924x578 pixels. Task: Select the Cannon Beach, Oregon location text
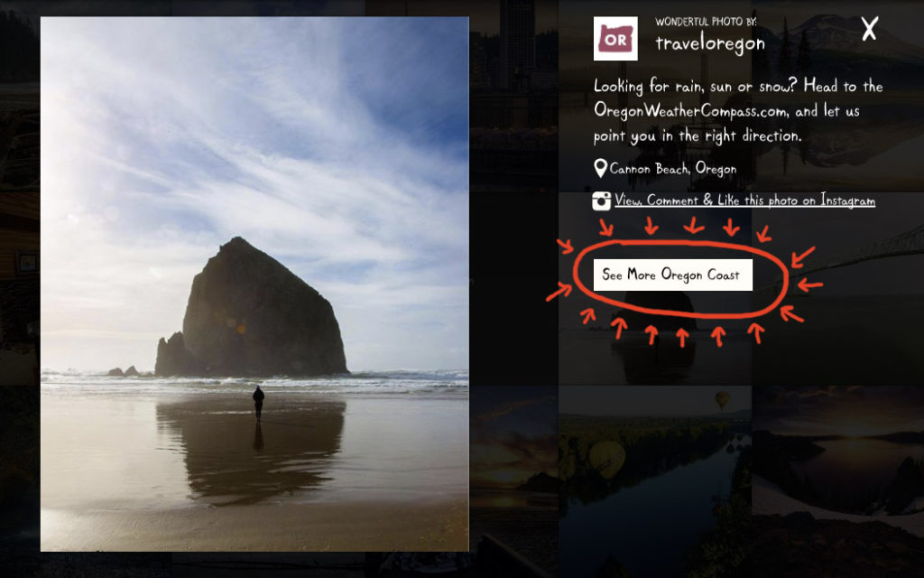(x=673, y=169)
